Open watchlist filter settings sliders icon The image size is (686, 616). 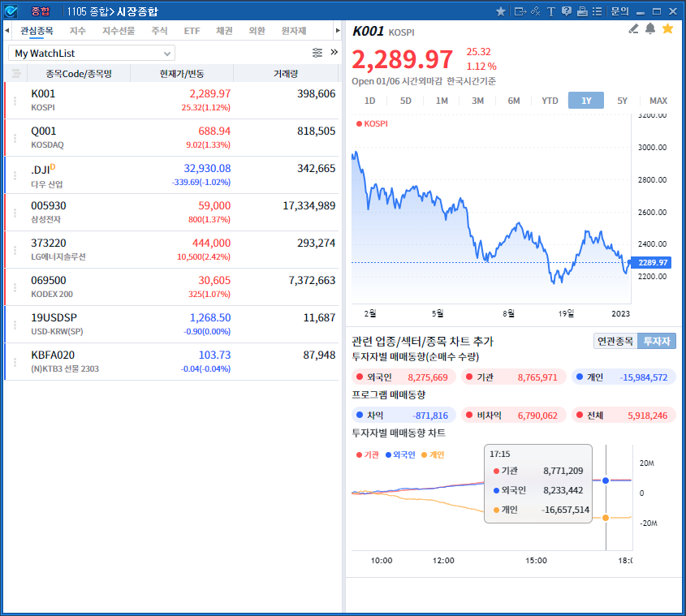click(x=317, y=53)
